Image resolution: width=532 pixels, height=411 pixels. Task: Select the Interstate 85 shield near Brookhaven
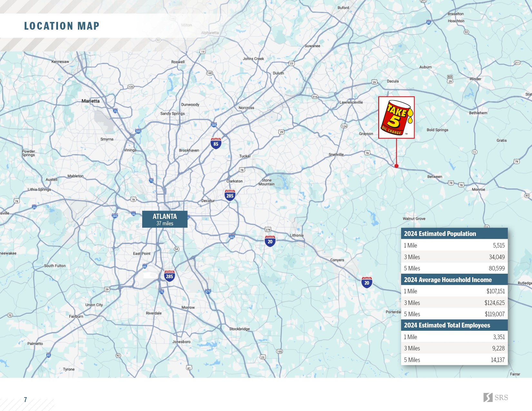(x=216, y=143)
